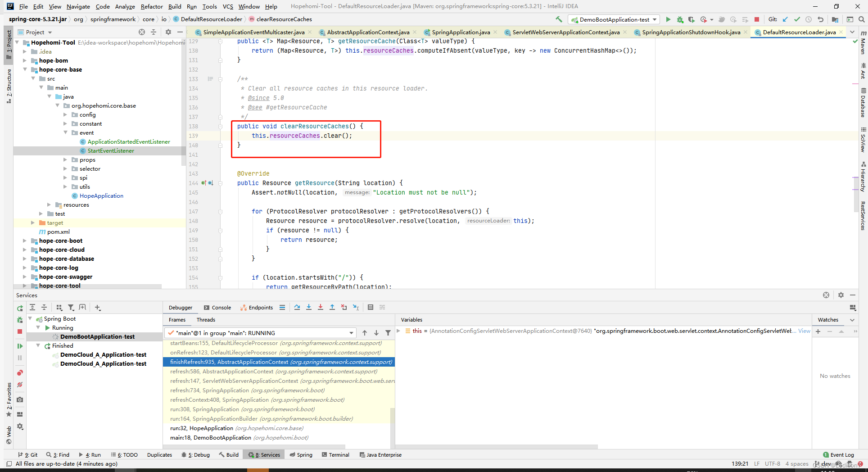This screenshot has height=472, width=868.
Task: Open Project panel settings gear
Action: pos(168,32)
